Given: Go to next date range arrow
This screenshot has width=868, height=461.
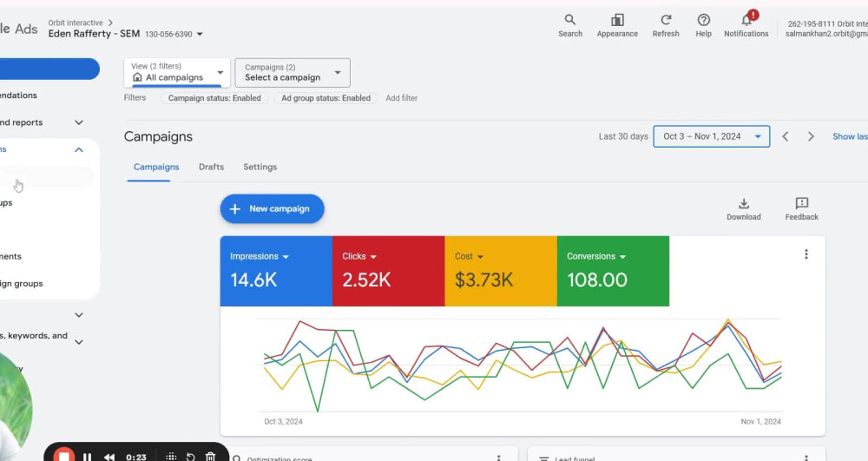Looking at the screenshot, I should (x=811, y=136).
